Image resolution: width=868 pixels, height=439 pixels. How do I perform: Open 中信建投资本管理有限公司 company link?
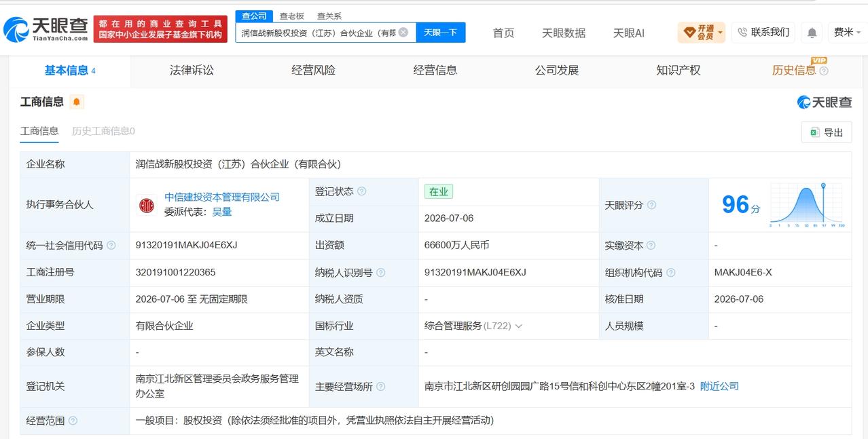pos(222,197)
